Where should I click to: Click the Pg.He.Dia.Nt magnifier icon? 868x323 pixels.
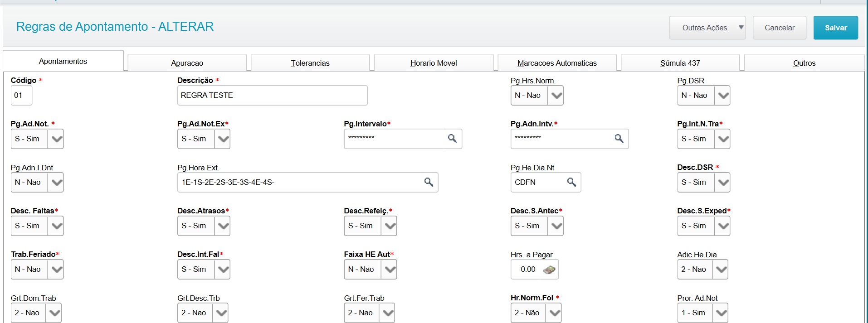pyautogui.click(x=571, y=182)
